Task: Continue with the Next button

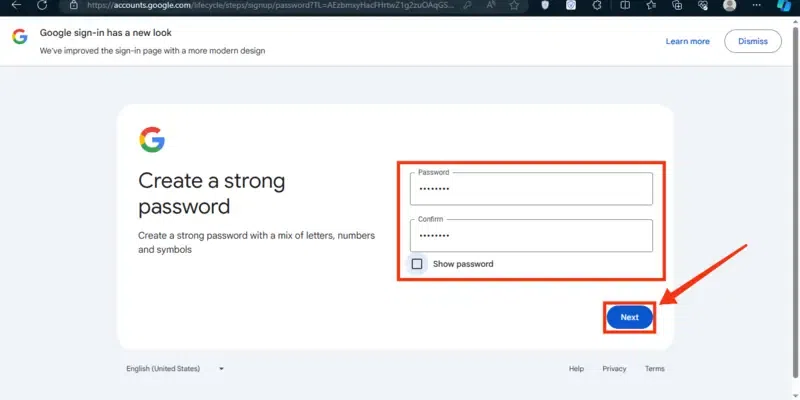Action: 630,317
